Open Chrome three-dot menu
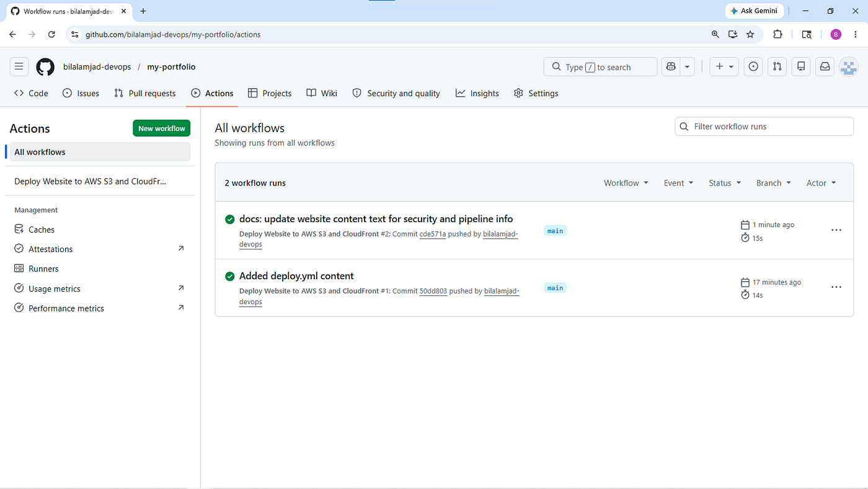The image size is (868, 489). [x=856, y=34]
